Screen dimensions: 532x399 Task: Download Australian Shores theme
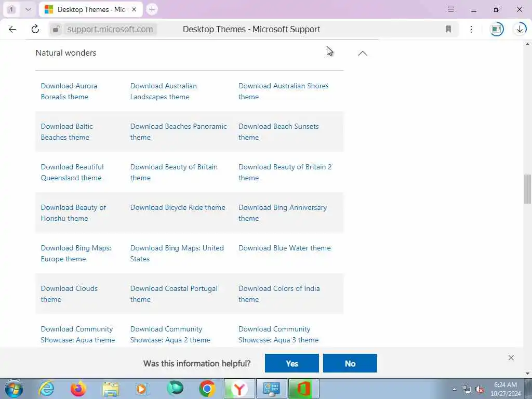pos(284,91)
